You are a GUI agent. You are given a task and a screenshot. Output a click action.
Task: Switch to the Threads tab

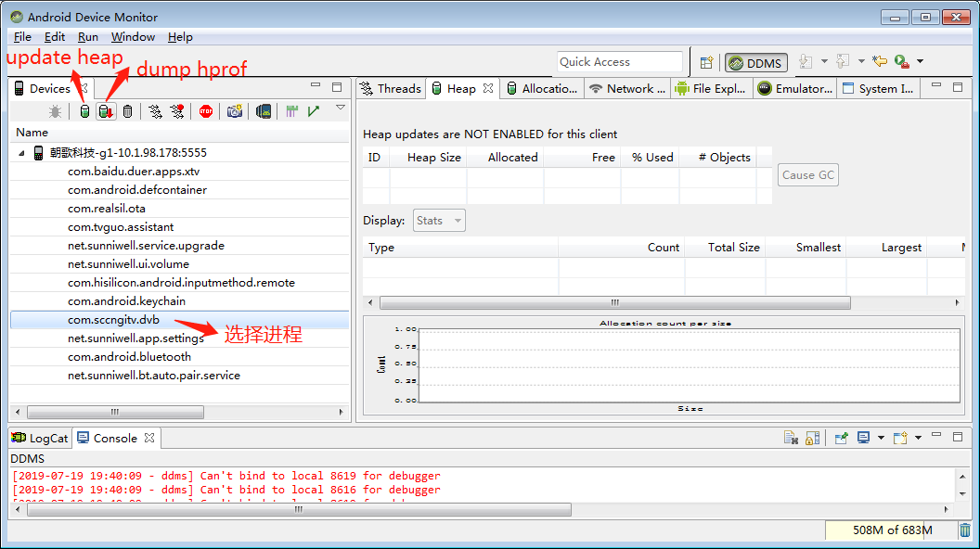click(392, 89)
